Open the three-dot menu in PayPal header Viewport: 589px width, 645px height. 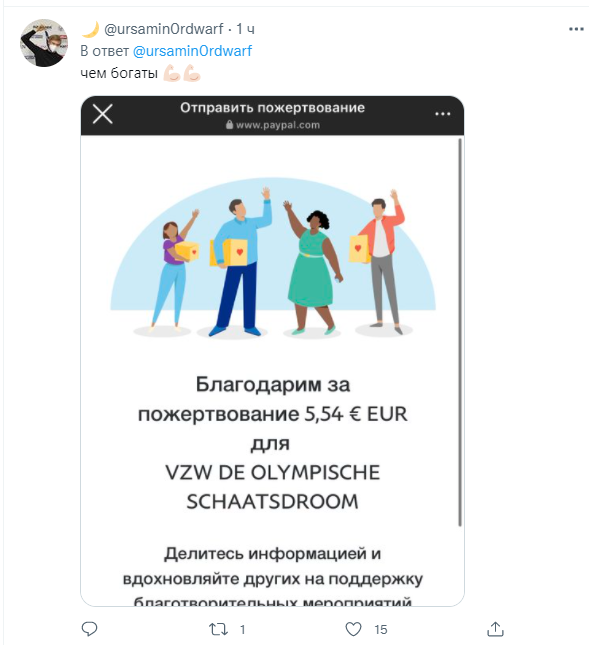click(443, 114)
